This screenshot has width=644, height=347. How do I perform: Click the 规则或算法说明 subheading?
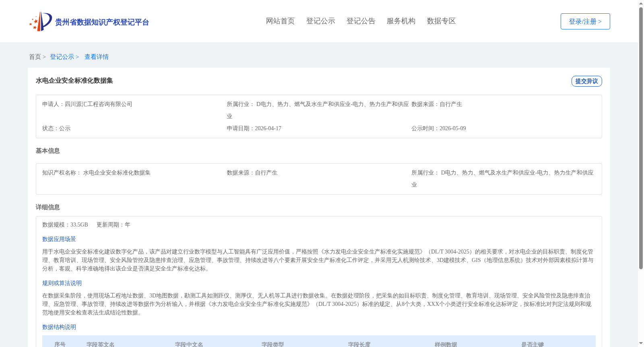(62, 283)
